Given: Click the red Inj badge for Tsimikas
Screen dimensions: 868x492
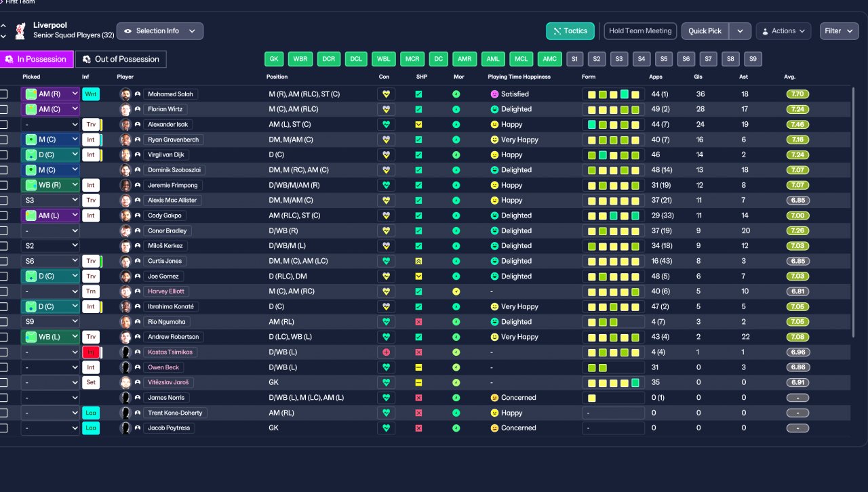Looking at the screenshot, I should tap(91, 352).
